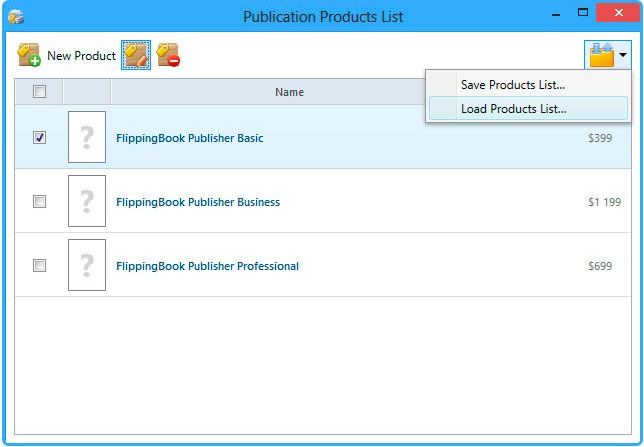Click the application icon in title bar
This screenshot has width=644, height=447.
[x=16, y=16]
